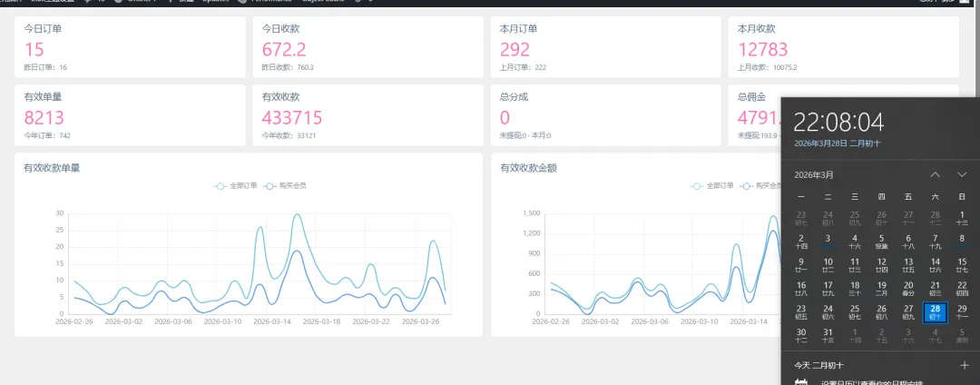980x385 pixels.
Task: Click the 本月订单 value 292
Action: click(515, 49)
